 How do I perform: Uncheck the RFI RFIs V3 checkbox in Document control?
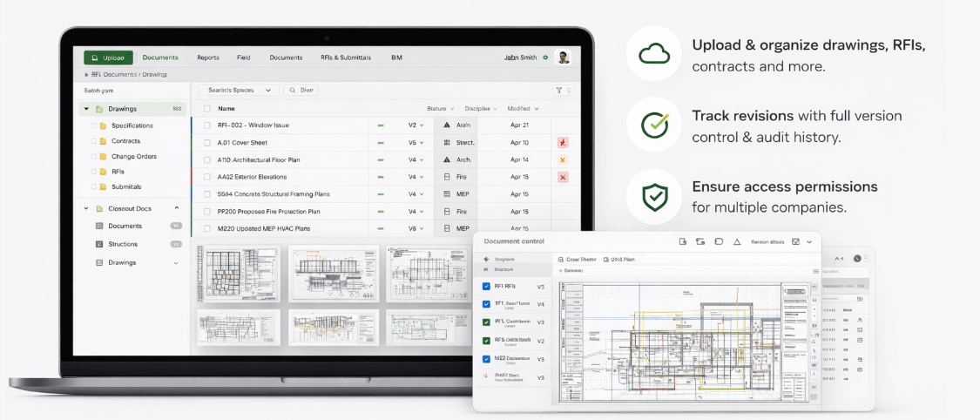[486, 287]
